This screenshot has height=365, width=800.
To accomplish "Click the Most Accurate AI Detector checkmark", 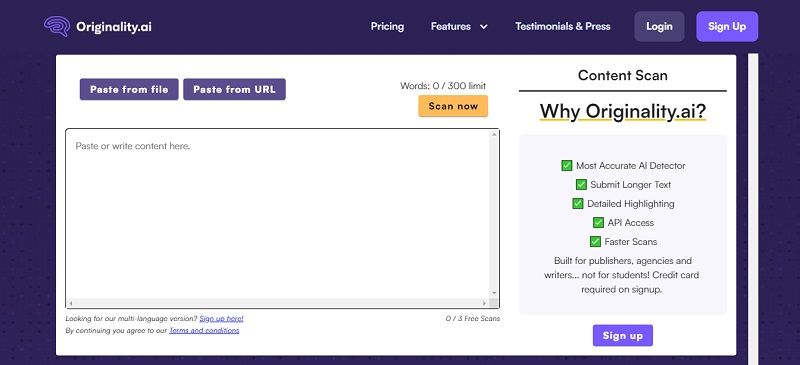I will (x=566, y=165).
